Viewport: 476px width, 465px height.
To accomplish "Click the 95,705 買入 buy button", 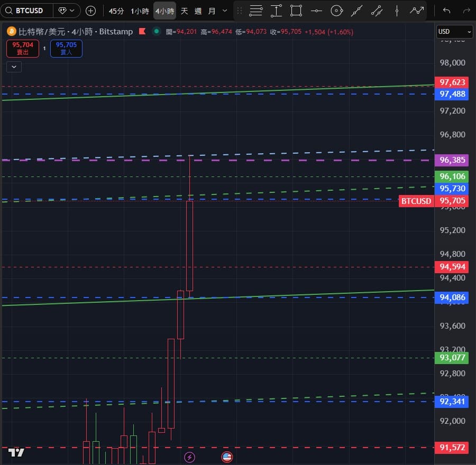I will tap(66, 49).
